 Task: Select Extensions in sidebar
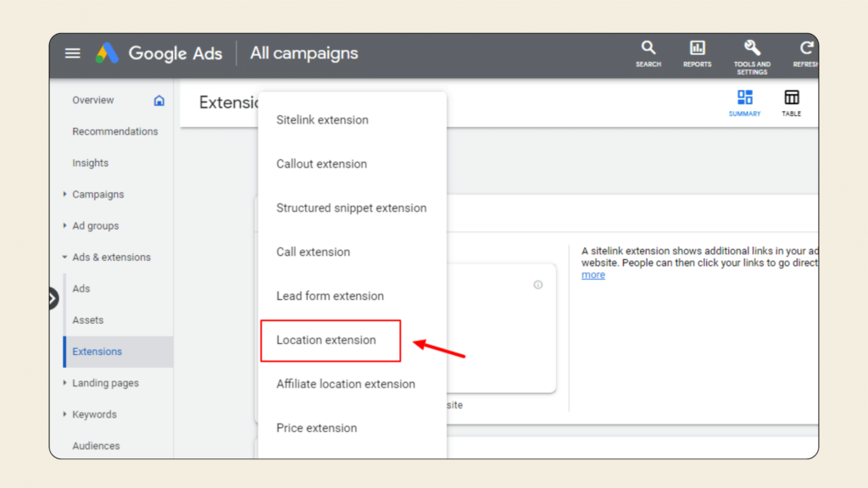pyautogui.click(x=119, y=352)
